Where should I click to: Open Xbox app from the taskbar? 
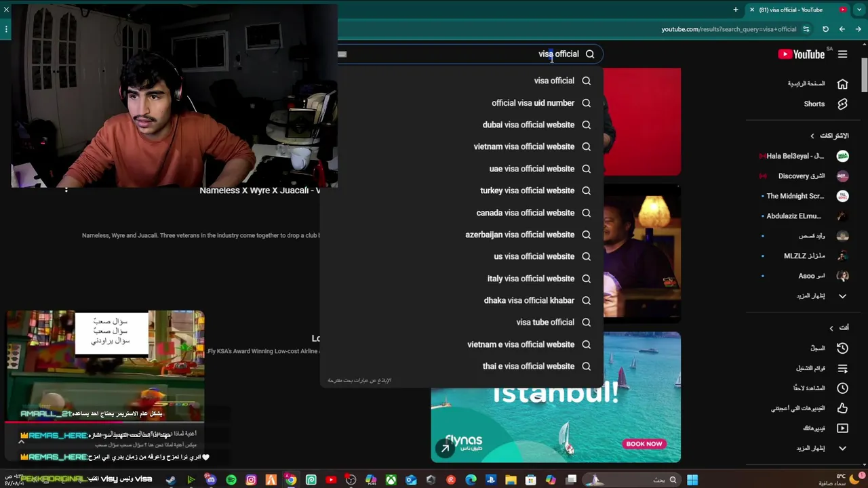coord(391,480)
